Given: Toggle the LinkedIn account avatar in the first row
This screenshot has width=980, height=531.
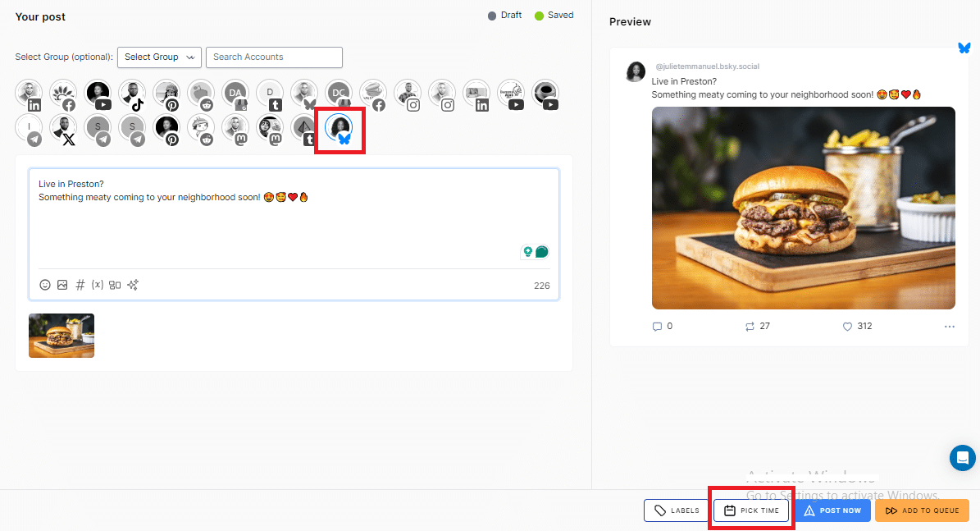Looking at the screenshot, I should 28,93.
